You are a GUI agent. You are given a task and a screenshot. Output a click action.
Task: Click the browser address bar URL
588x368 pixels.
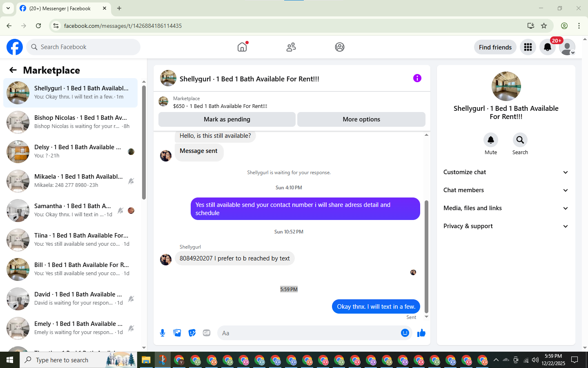[123, 26]
